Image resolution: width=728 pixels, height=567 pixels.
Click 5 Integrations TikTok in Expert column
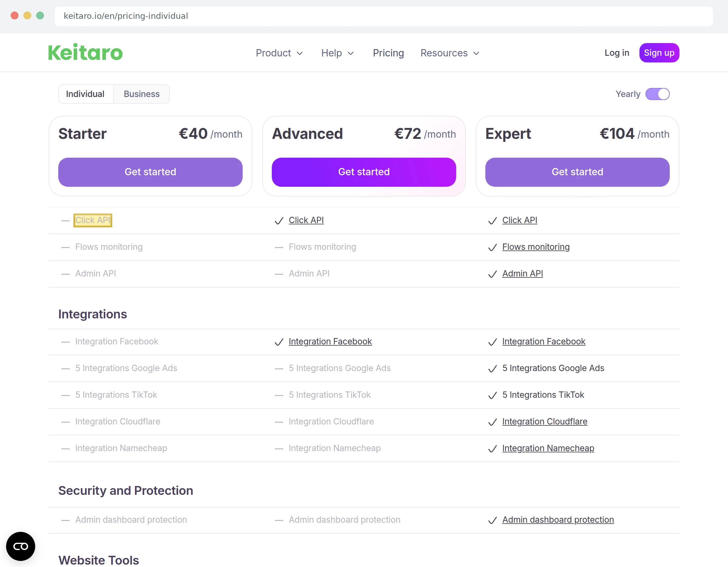543,395
